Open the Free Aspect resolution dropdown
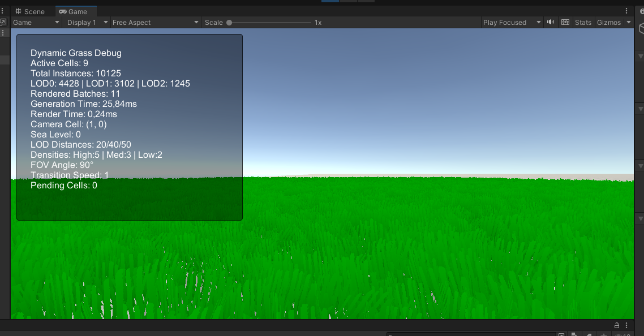This screenshot has height=336, width=644. (x=155, y=23)
